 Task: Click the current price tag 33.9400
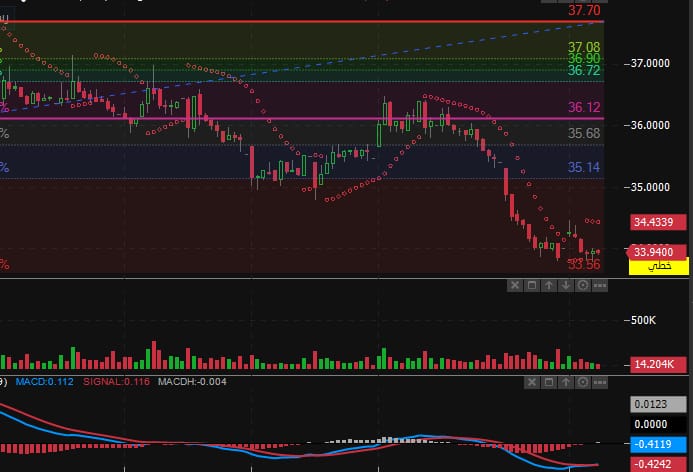point(660,252)
